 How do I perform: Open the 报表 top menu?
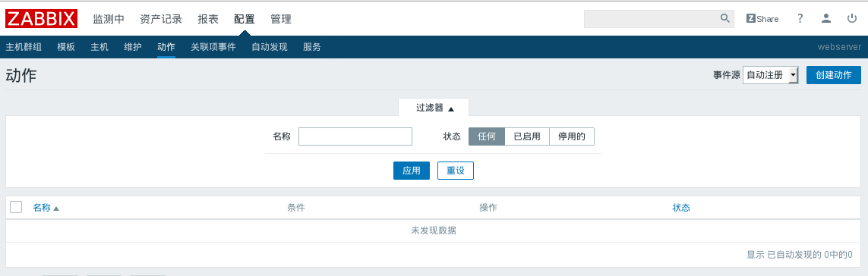[208, 20]
